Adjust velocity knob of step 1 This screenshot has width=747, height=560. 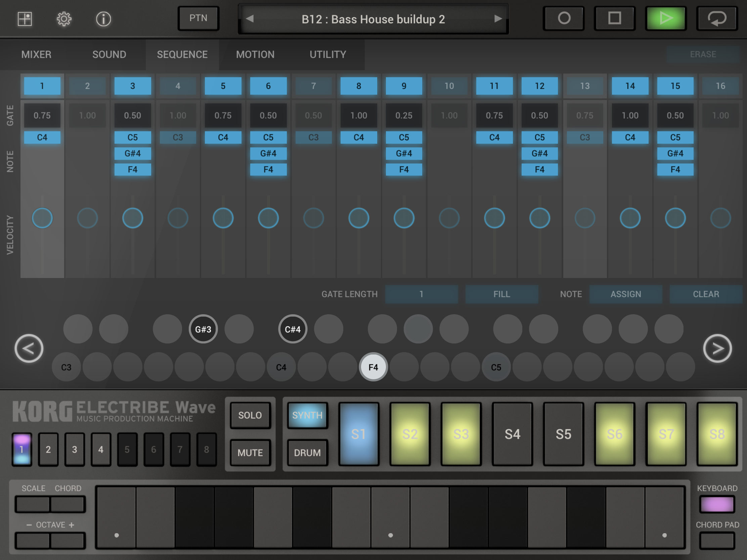[x=42, y=218]
